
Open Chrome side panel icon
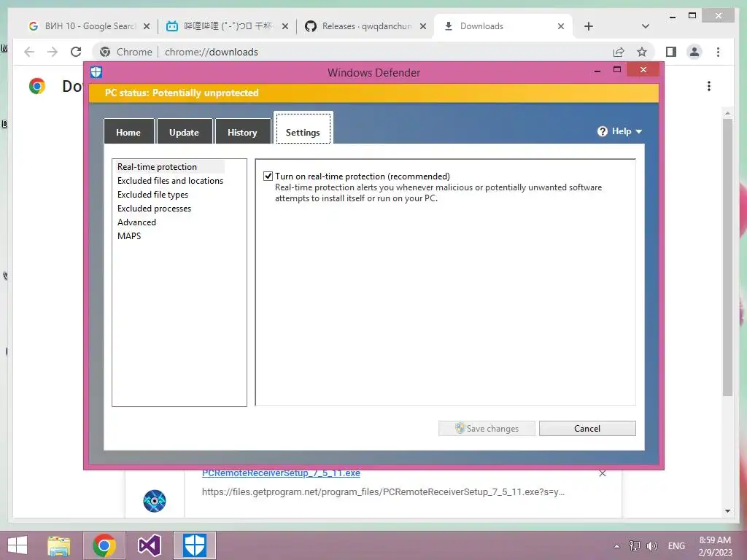671,52
